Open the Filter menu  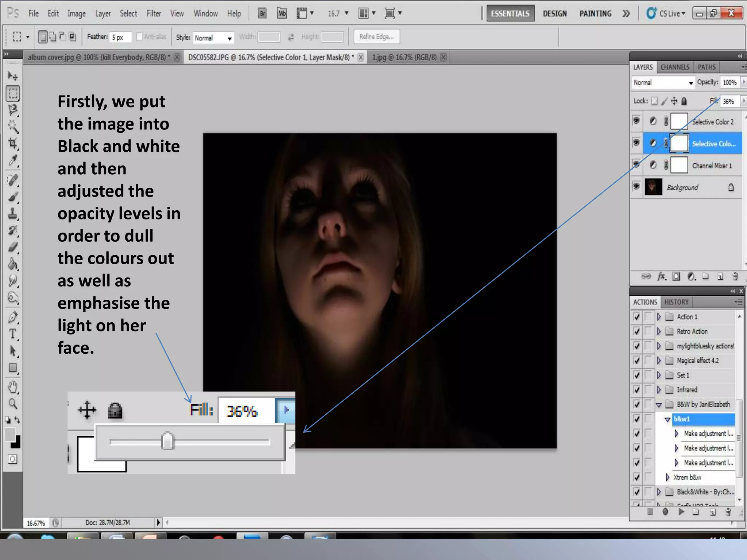[x=154, y=13]
